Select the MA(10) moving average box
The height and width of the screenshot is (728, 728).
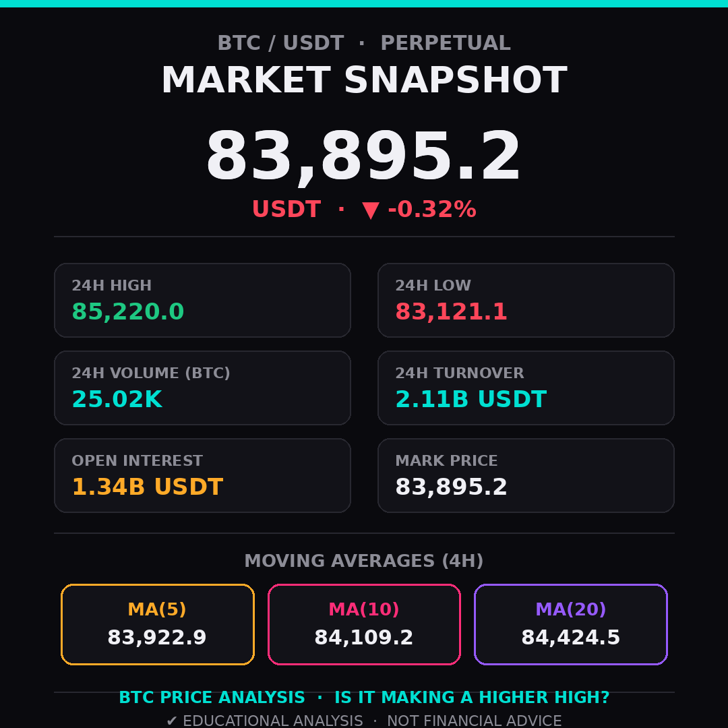point(364,624)
